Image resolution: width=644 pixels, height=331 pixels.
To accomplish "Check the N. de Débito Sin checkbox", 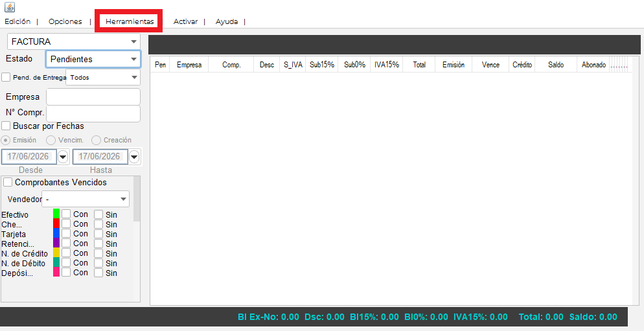I will pyautogui.click(x=98, y=263).
